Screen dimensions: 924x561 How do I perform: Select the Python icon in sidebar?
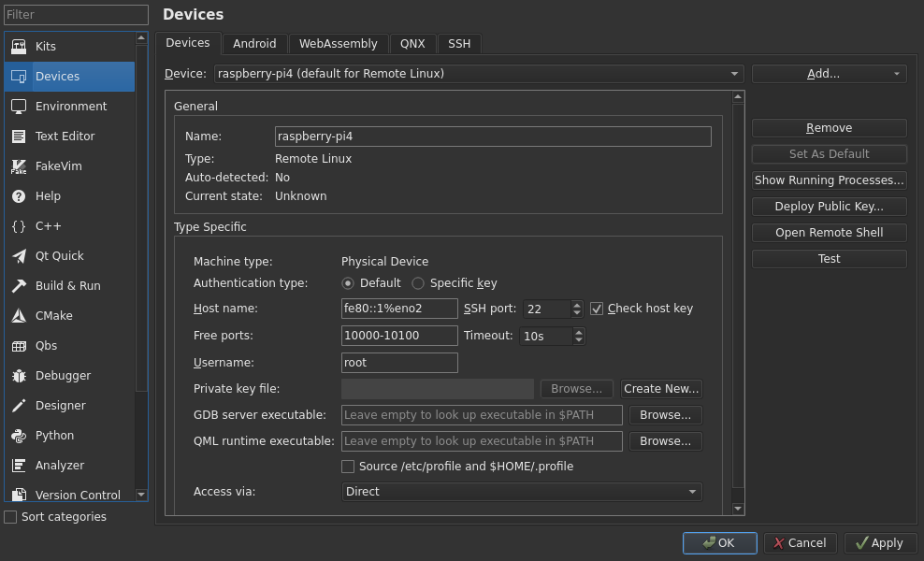[19, 436]
